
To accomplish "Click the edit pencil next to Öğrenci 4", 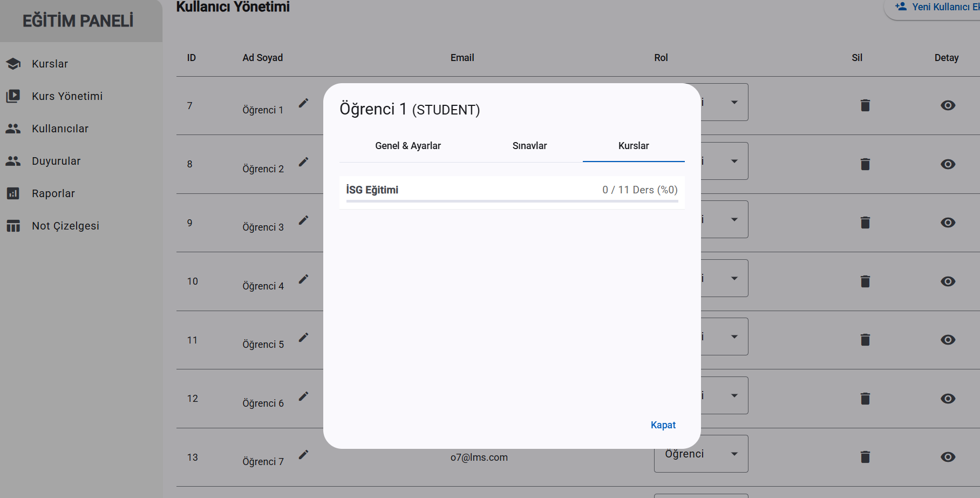I will 304,279.
